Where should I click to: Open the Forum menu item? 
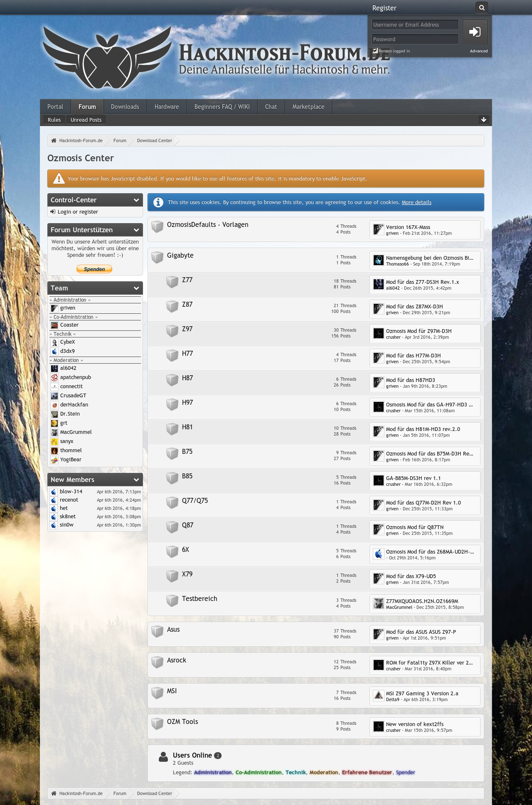[87, 107]
